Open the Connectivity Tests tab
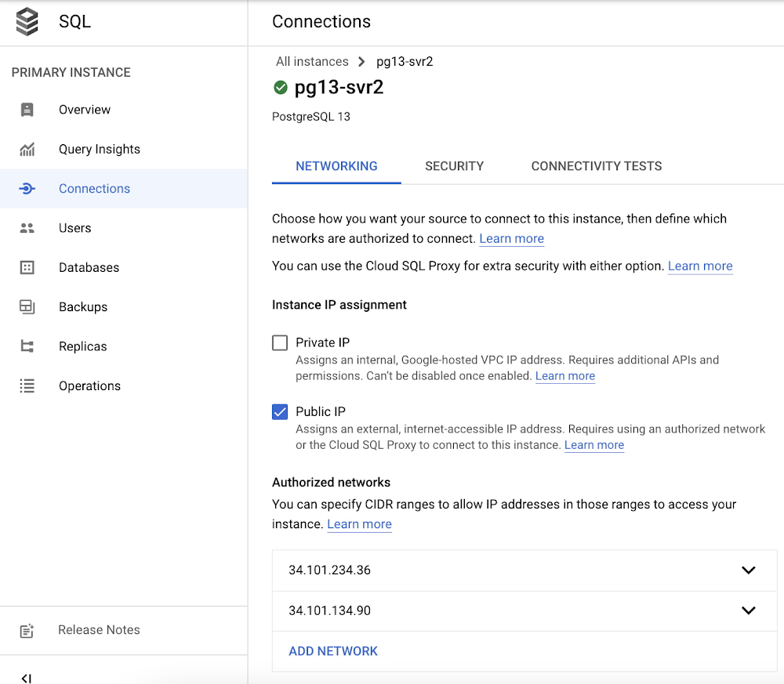 (x=596, y=166)
